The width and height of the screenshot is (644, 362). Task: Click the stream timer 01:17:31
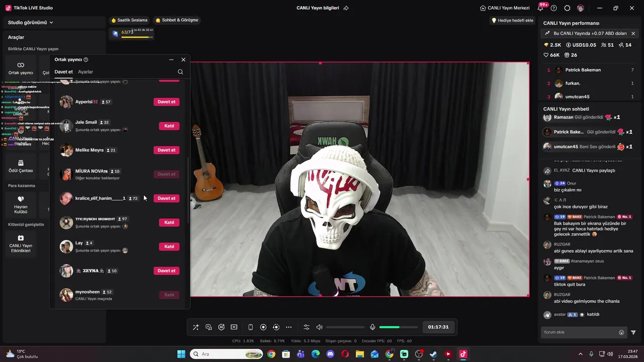pyautogui.click(x=438, y=327)
